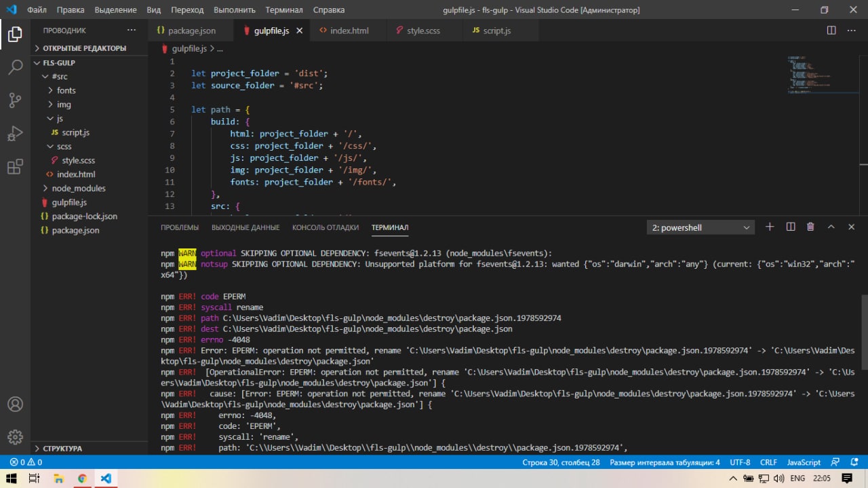Click cursor position Строка 30, столбец 28
This screenshot has width=868, height=488.
point(561,462)
